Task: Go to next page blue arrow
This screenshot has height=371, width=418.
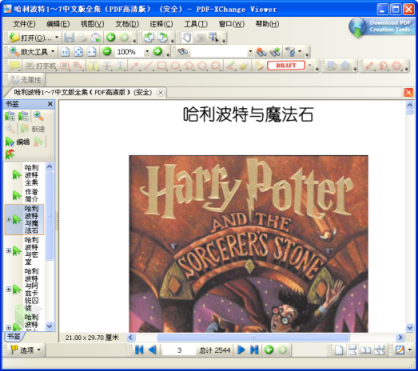Action: [241, 350]
